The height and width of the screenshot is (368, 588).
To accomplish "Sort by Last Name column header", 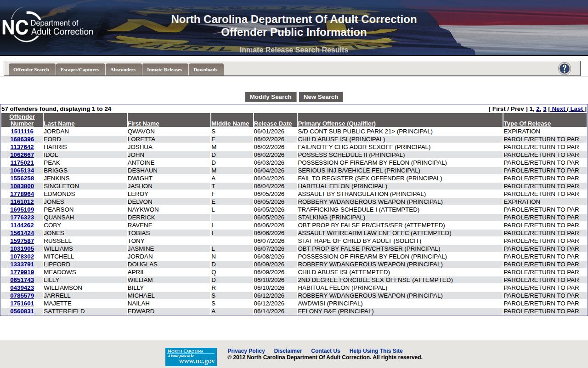I will click(59, 123).
